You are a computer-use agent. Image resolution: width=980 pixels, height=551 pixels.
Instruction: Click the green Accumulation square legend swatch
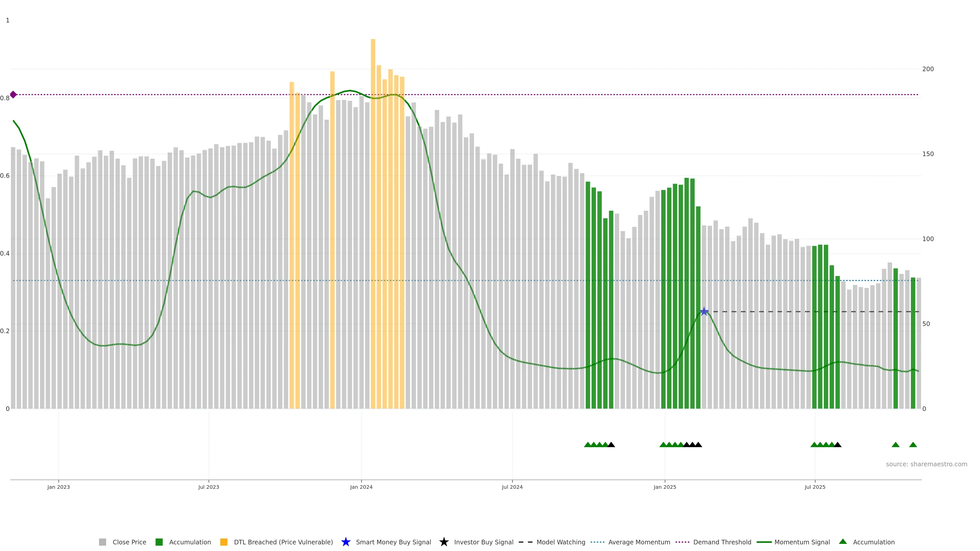(x=159, y=542)
